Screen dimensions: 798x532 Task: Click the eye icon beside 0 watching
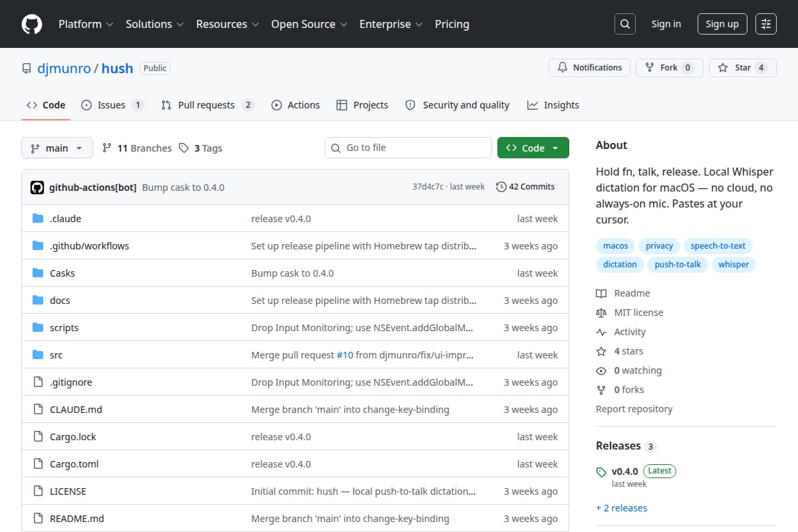(x=601, y=370)
